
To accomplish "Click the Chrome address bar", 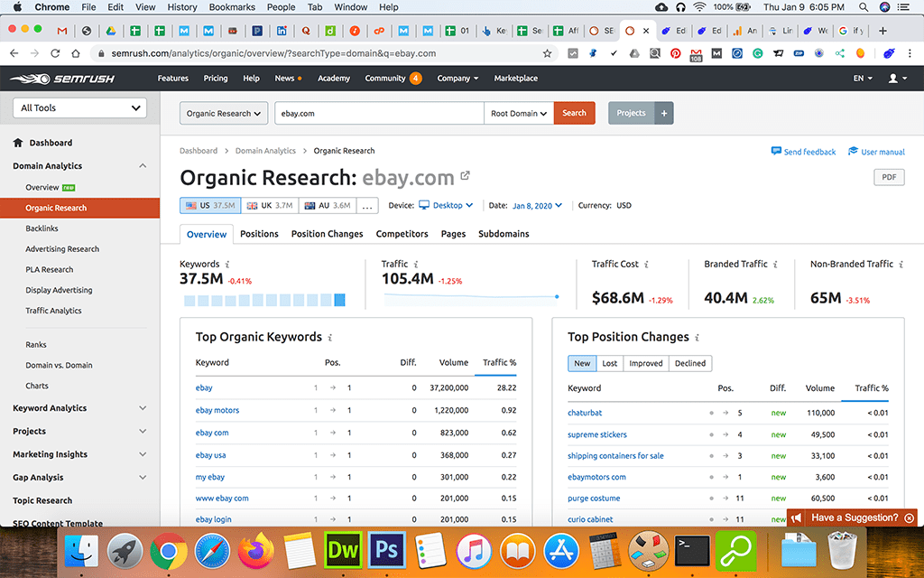I will (323, 53).
